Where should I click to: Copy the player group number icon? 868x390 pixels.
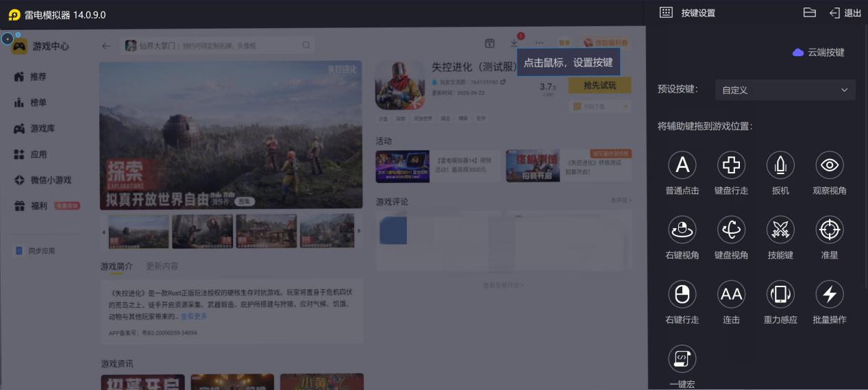pos(502,82)
